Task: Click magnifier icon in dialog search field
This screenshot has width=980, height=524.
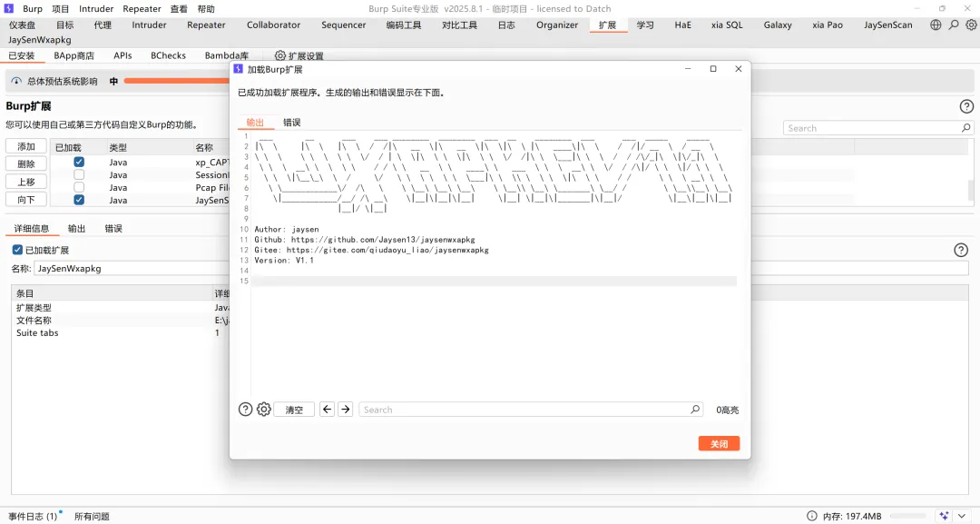Action: [x=695, y=409]
